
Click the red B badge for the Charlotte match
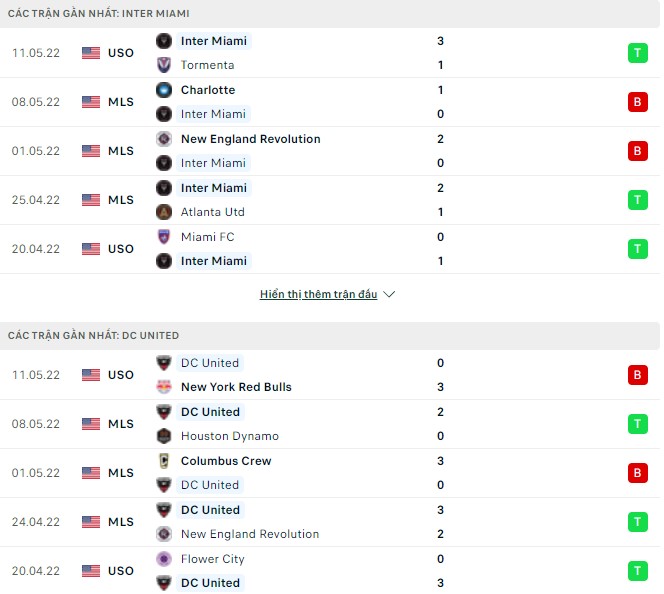click(x=636, y=102)
